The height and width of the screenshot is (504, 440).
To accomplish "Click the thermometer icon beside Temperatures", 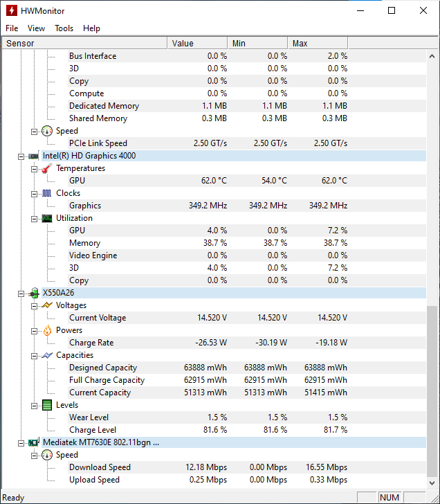I will click(x=47, y=168).
